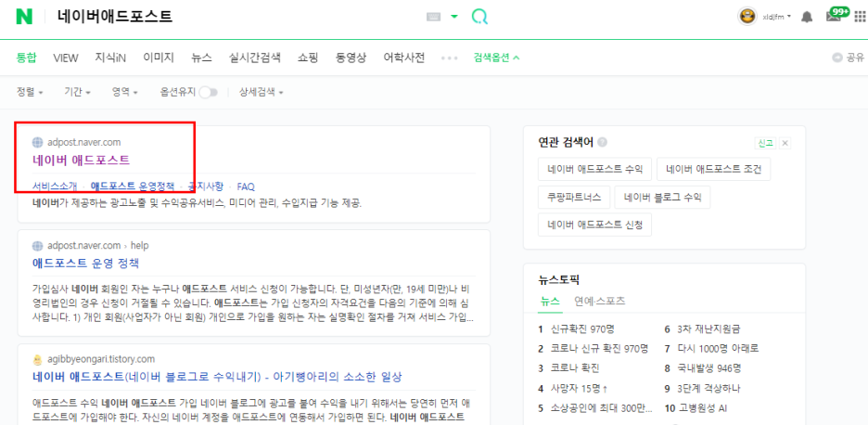Screen dimensions: 868x425
Task: Select related search 네이버 애드포스트 조건
Action: point(713,170)
